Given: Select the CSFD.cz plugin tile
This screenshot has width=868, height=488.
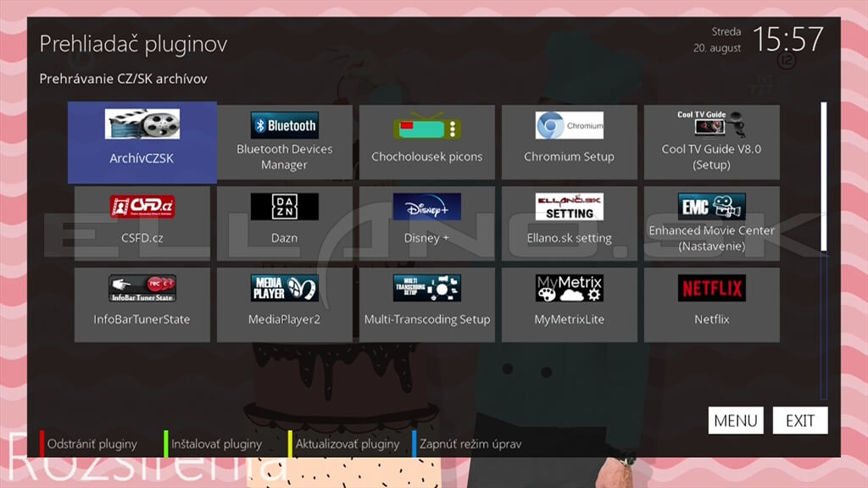Looking at the screenshot, I should [142, 223].
